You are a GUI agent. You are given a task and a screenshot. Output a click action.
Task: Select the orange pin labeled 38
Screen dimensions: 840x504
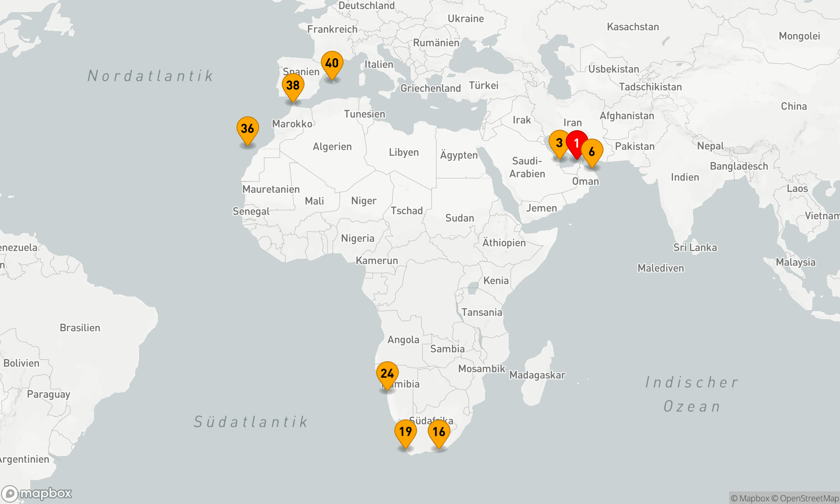click(x=293, y=86)
